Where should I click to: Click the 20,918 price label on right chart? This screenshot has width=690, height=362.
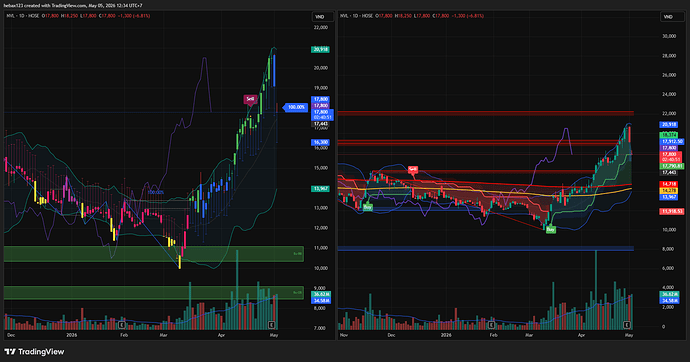pos(669,125)
